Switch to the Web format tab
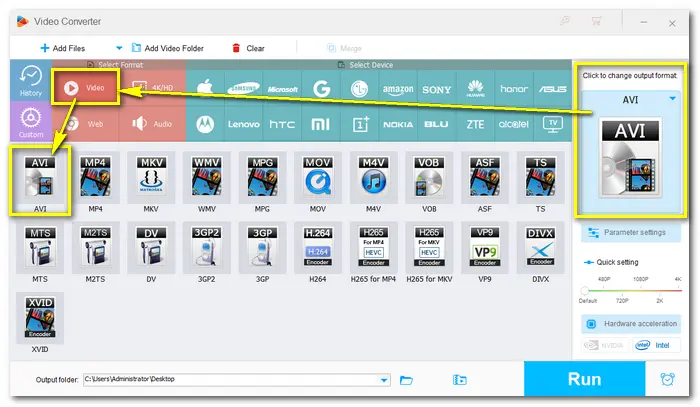 (x=85, y=124)
